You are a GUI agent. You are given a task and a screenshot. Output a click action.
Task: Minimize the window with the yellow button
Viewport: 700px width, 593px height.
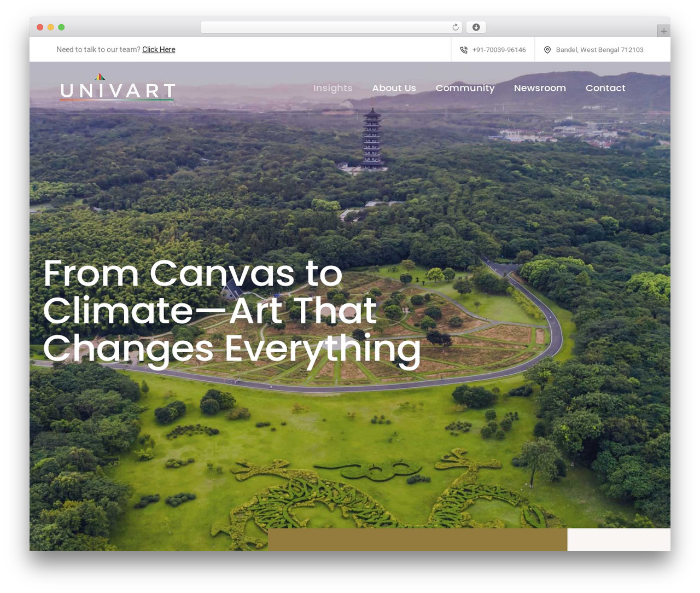(51, 27)
